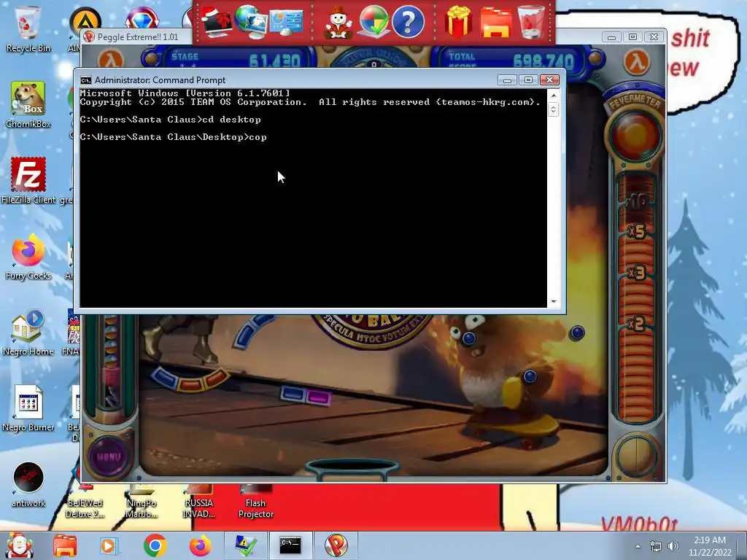This screenshot has height=560, width=747.
Task: Click the purple brick in Peggle board
Action: pyautogui.click(x=318, y=397)
